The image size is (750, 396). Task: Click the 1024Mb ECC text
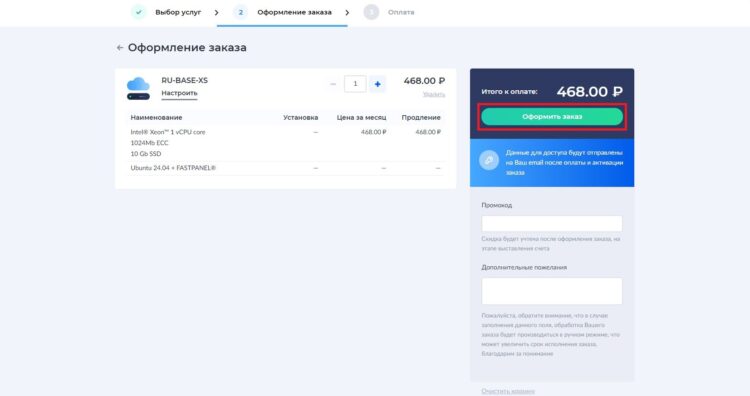pos(149,143)
